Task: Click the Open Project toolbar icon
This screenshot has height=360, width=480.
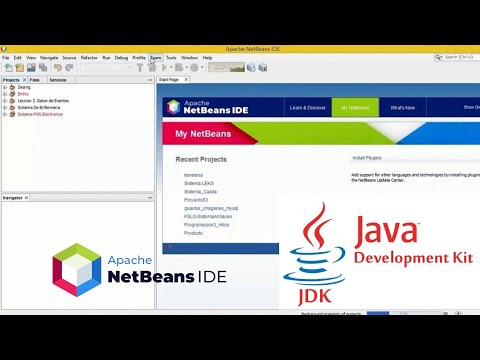Action: click(x=31, y=68)
